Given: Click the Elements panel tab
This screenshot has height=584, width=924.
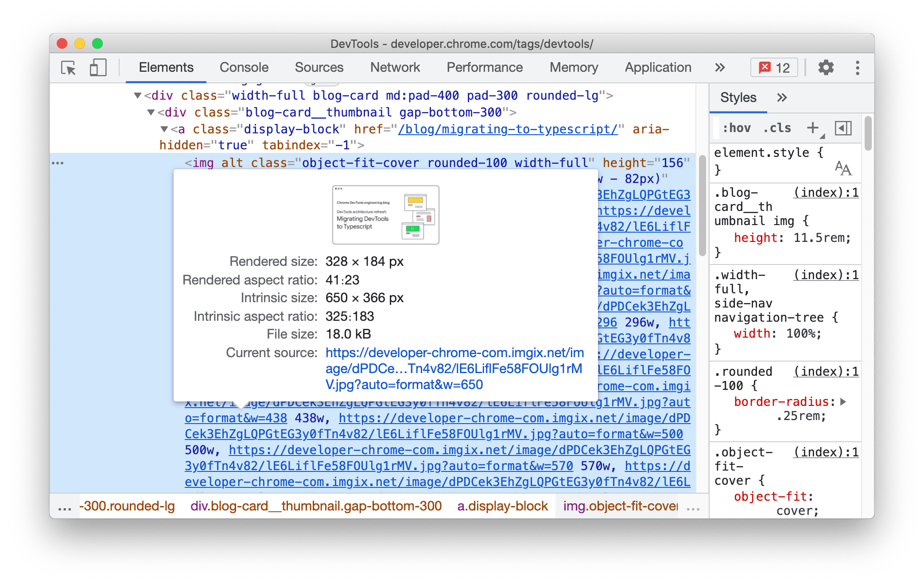Looking at the screenshot, I should tap(166, 66).
